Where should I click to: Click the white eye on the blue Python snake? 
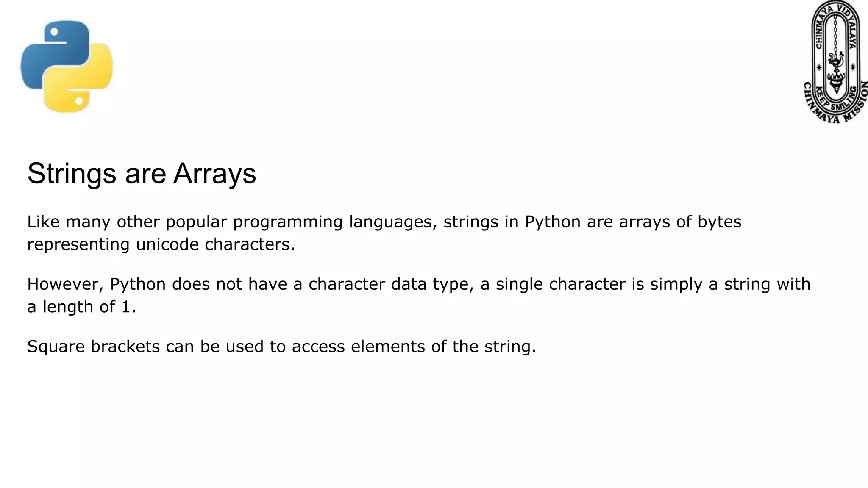click(54, 32)
